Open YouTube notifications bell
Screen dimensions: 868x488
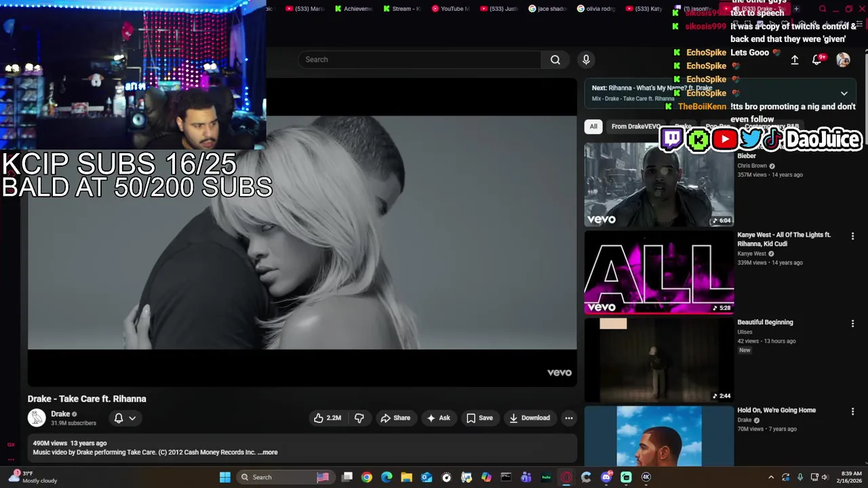click(x=818, y=60)
